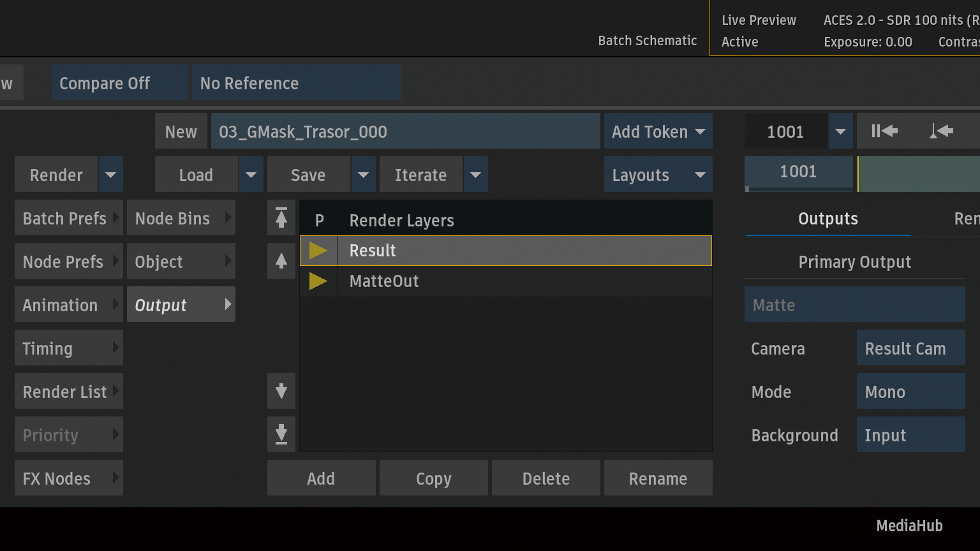
Task: Toggle the Result layer yellow arrow
Action: click(x=318, y=251)
